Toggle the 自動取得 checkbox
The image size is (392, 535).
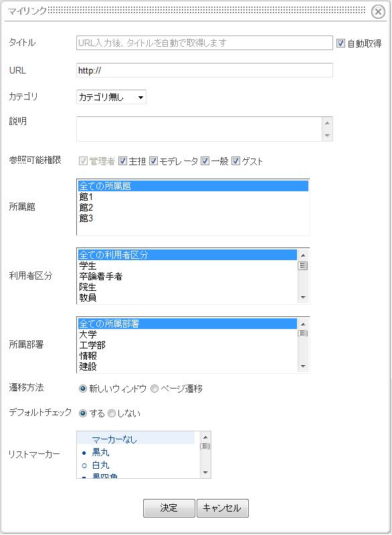[340, 43]
